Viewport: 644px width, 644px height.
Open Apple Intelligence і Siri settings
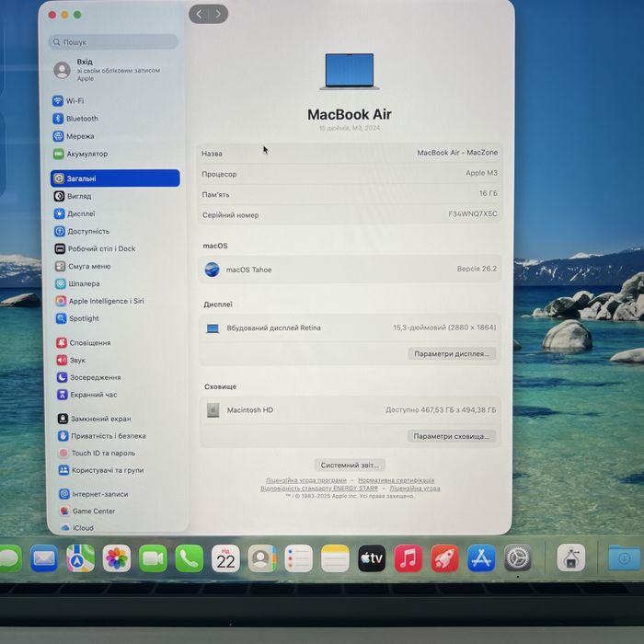click(99, 301)
